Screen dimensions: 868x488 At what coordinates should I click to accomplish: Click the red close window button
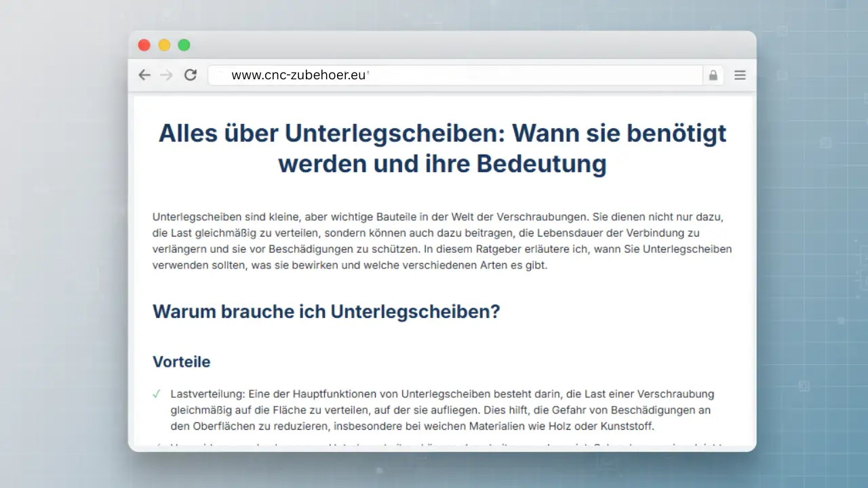pos(144,45)
